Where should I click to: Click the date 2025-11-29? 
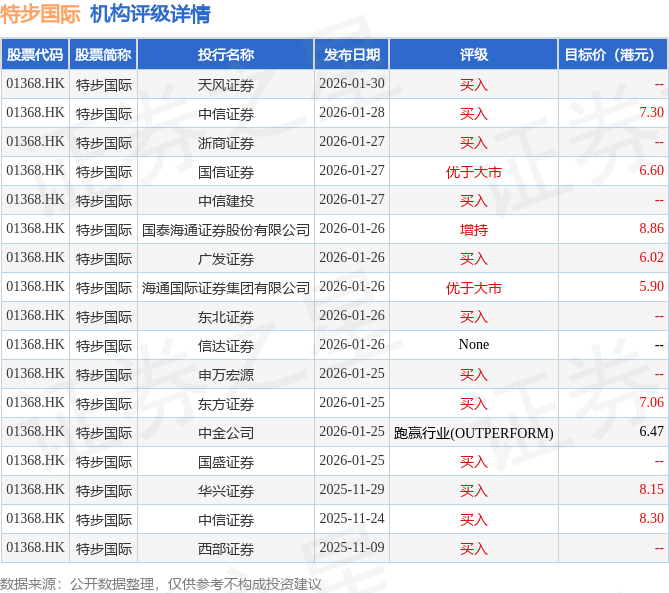coord(352,490)
